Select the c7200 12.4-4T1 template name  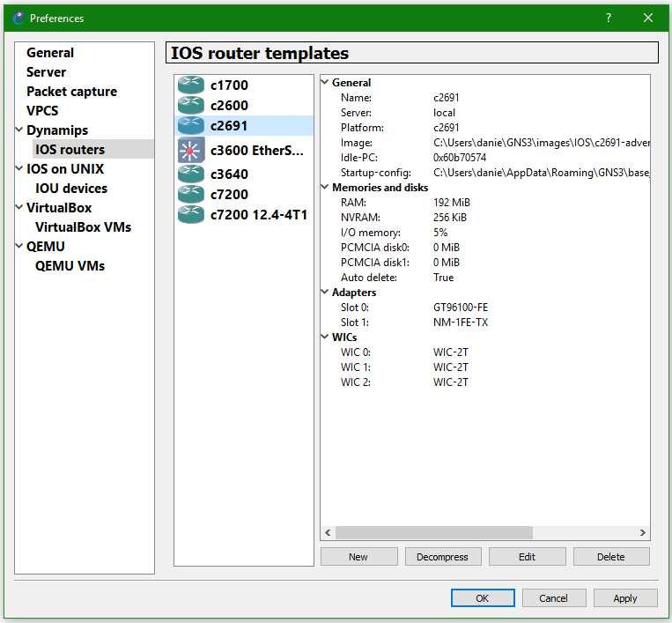259,214
